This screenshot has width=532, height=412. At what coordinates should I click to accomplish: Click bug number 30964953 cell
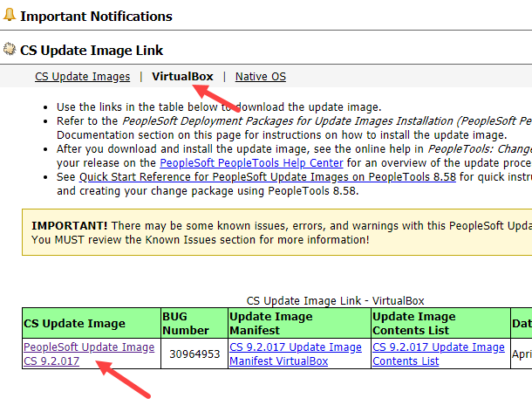coord(194,354)
